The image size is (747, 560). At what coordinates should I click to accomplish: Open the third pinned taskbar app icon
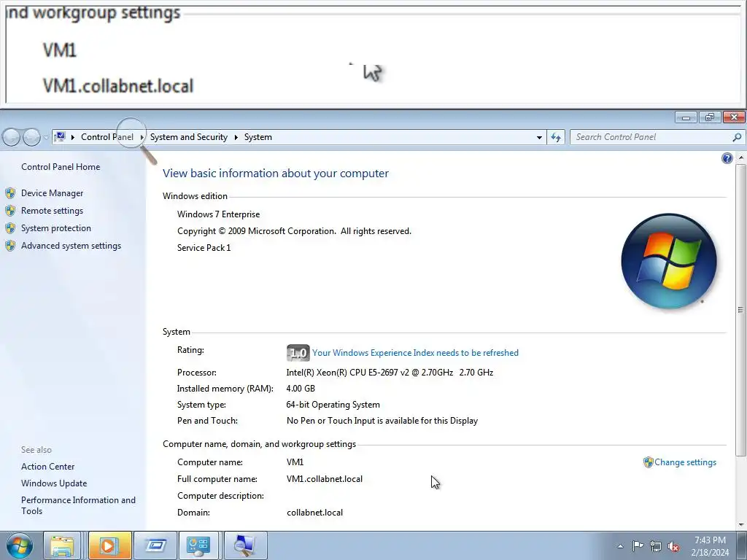coord(156,545)
